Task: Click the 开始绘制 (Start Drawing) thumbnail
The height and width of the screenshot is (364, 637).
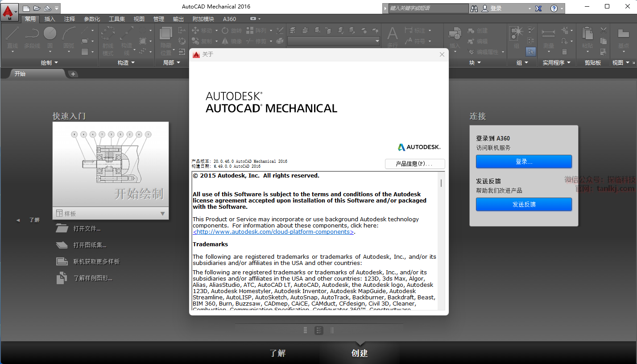Action: pos(111,164)
